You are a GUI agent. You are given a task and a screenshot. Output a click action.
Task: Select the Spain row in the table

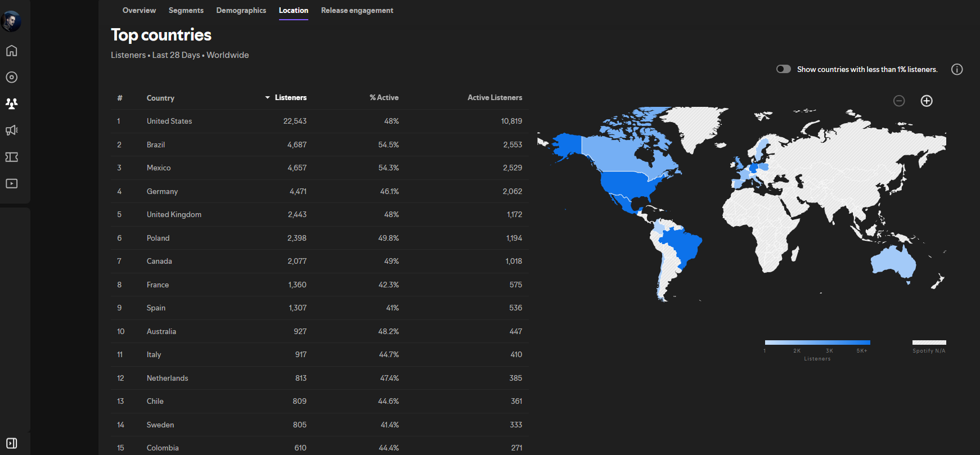click(x=320, y=308)
